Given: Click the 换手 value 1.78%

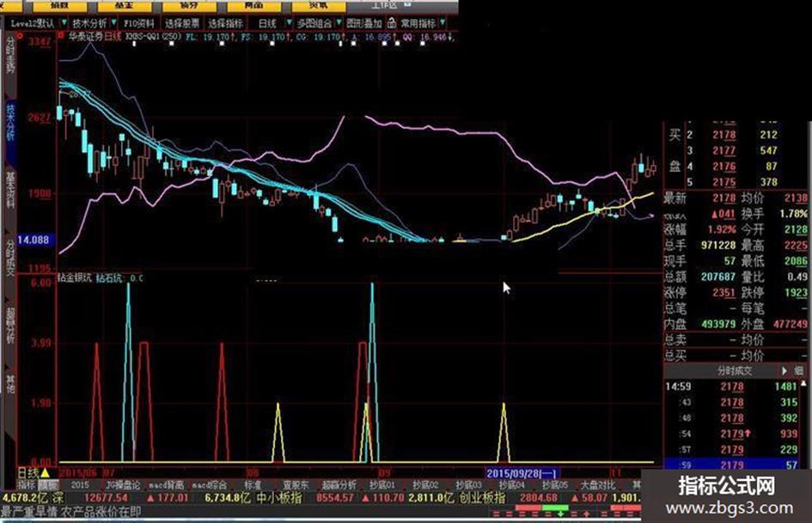Looking at the screenshot, I should tap(793, 213).
